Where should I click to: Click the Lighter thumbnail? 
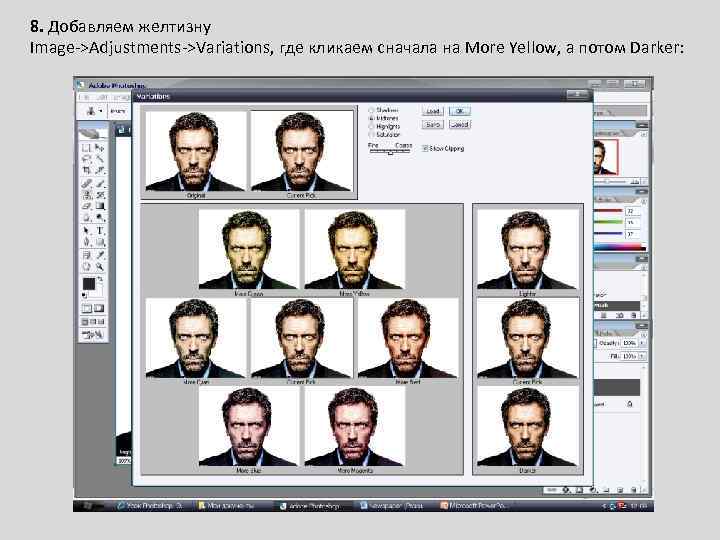[528, 249]
